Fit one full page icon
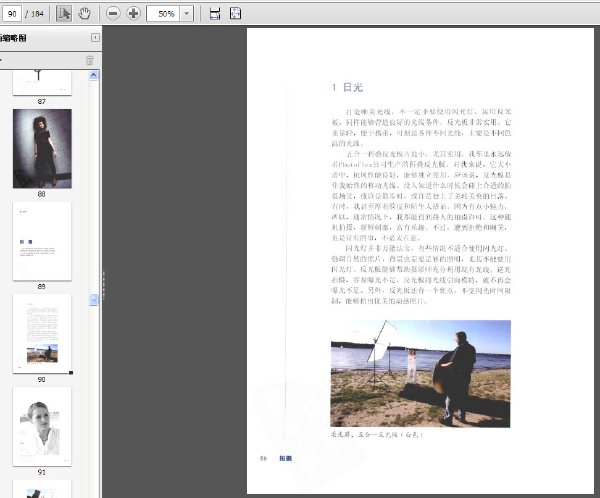Viewport: 600px width, 498px height. (235, 14)
